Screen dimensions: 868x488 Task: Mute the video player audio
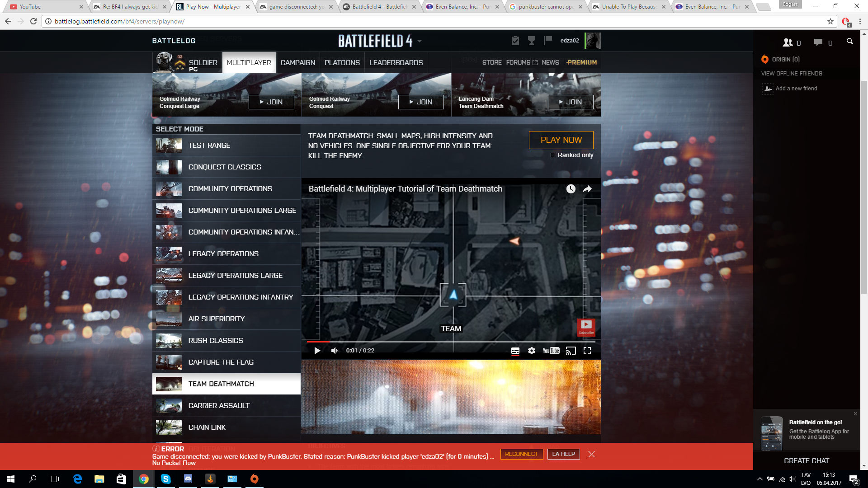click(334, 351)
